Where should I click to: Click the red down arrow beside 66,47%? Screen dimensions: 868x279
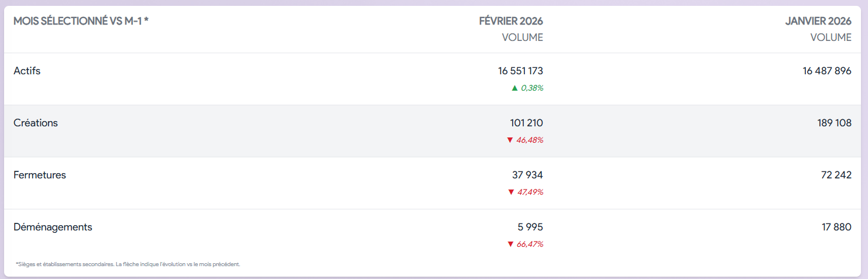(510, 244)
